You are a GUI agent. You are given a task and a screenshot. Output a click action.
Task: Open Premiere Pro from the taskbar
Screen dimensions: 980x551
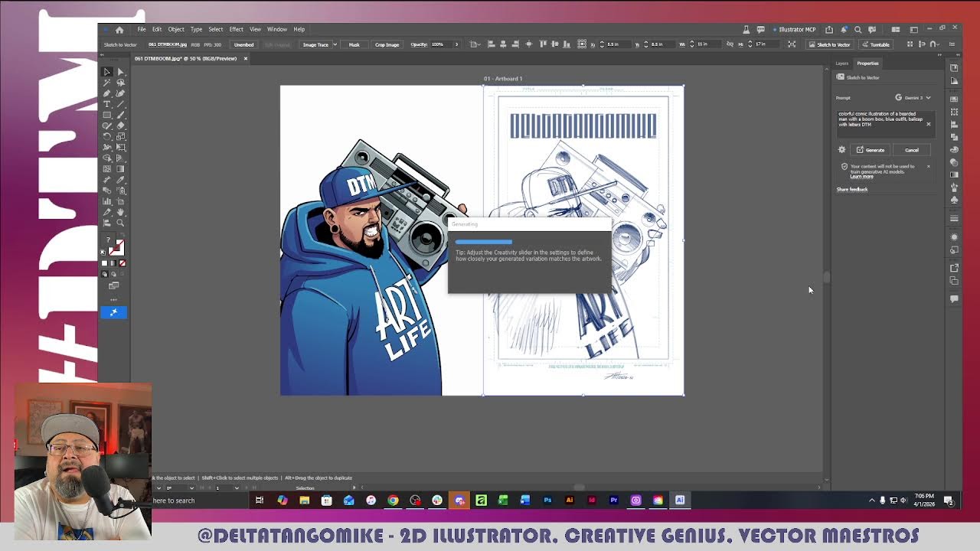[x=613, y=500]
